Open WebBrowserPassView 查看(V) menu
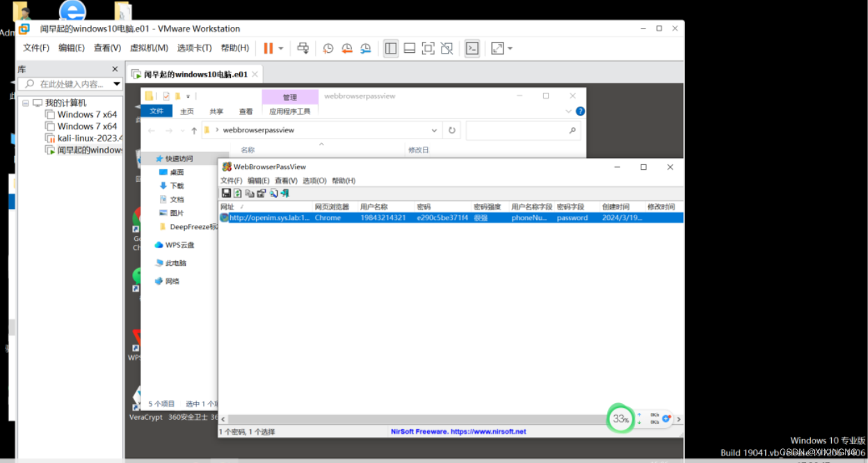This screenshot has height=463, width=868. [x=286, y=180]
